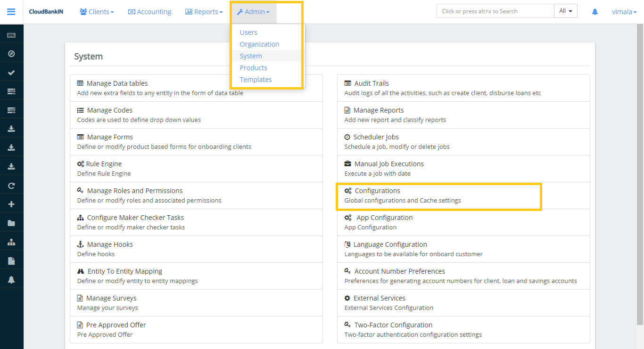Open Two-Factor Configuration settings
The height and width of the screenshot is (349, 644).
point(393,325)
